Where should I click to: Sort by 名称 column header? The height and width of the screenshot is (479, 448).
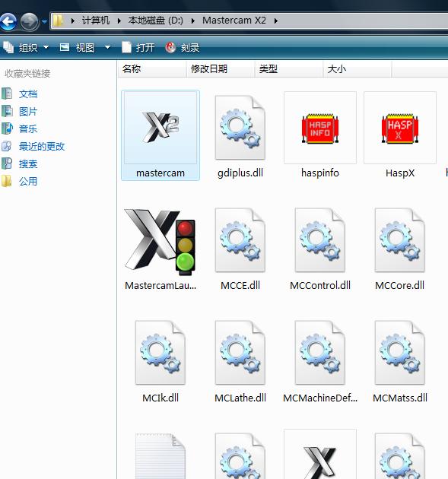coord(152,69)
